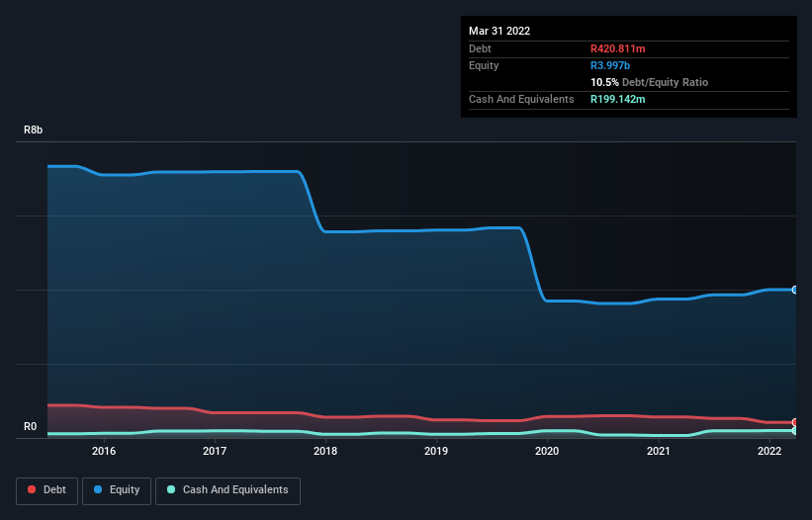Screen dimensions: 812x520
Task: Click the Mar 31 2022 tooltip date
Action: 499,31
